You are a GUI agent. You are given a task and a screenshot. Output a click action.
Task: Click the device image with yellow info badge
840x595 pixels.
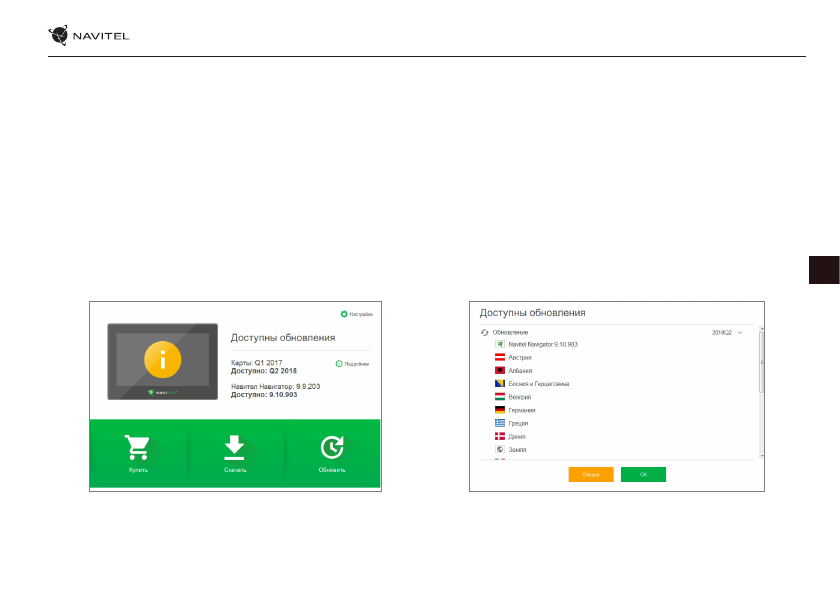pos(162,361)
